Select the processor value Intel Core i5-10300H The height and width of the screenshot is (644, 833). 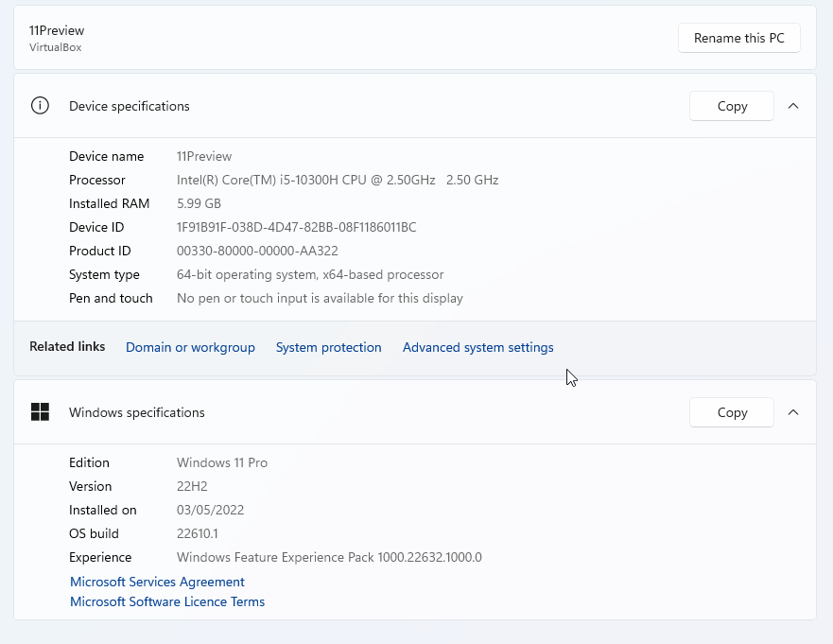tap(338, 180)
